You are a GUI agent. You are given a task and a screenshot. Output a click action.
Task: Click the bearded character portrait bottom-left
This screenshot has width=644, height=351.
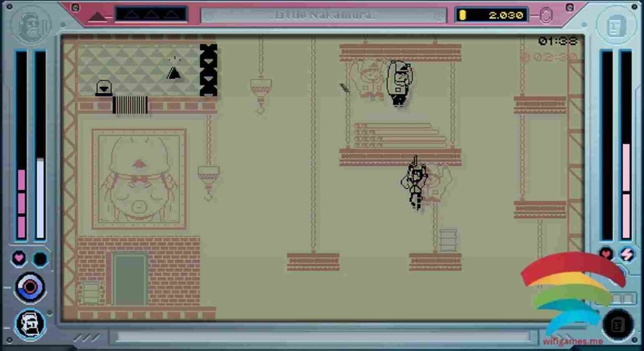(30, 325)
